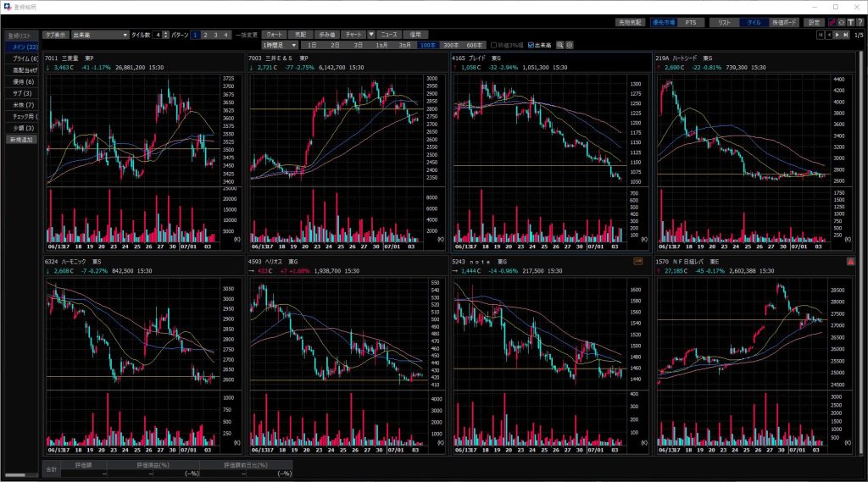Switch priority market to PTS

pyautogui.click(x=690, y=23)
